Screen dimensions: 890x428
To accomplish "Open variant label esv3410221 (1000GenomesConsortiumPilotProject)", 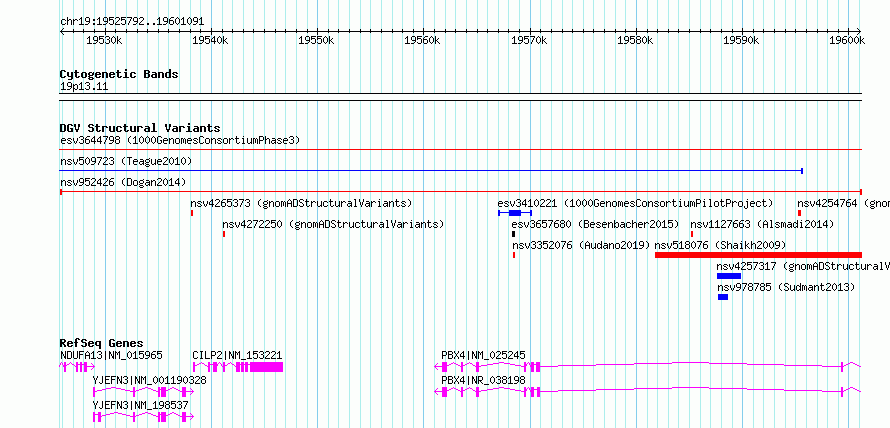I will [635, 203].
